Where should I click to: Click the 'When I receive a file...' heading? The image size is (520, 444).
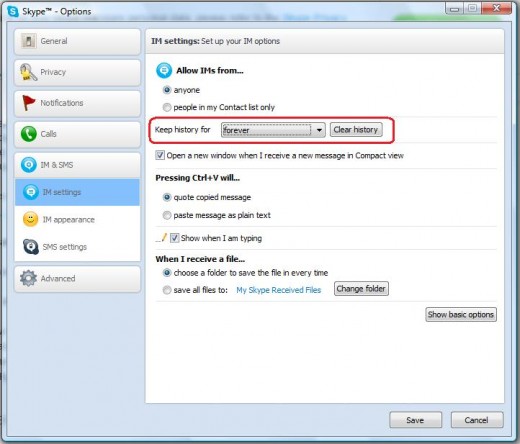tap(200, 259)
